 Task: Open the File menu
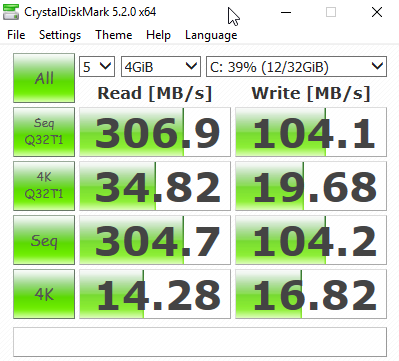pyautogui.click(x=16, y=35)
